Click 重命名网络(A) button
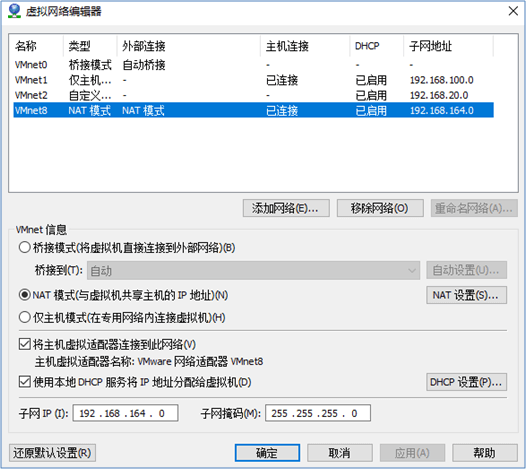The height and width of the screenshot is (469, 526). coord(474,208)
